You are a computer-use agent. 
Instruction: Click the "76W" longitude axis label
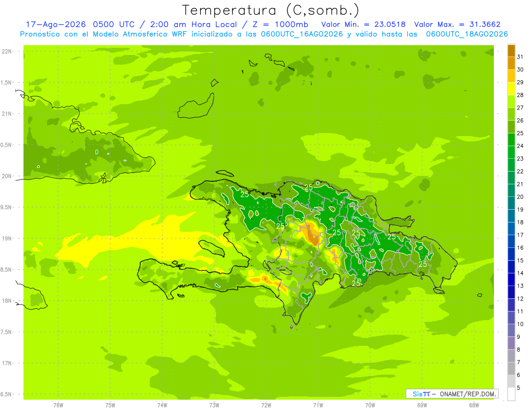click(58, 405)
